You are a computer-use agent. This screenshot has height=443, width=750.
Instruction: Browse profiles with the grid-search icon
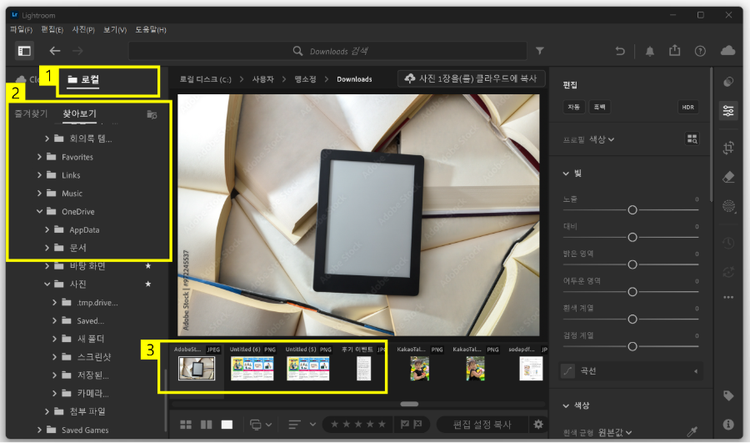pos(692,139)
